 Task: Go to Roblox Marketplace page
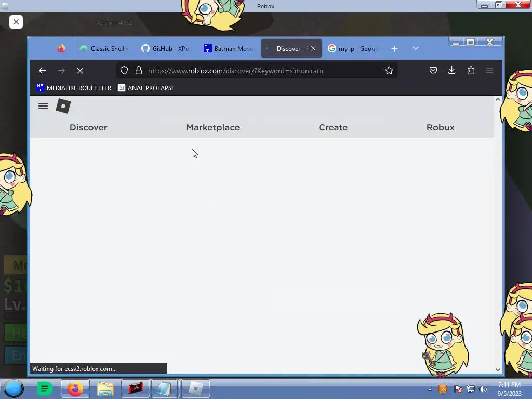point(213,127)
